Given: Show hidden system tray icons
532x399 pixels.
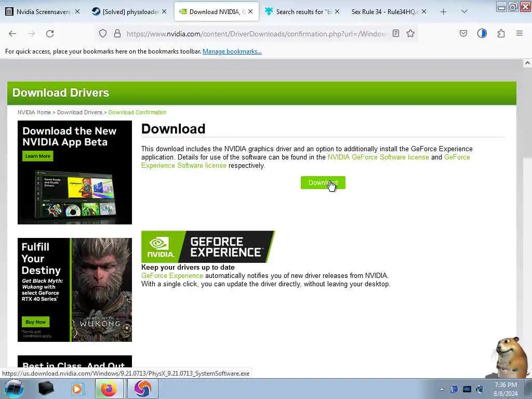Looking at the screenshot, I should tap(442, 390).
